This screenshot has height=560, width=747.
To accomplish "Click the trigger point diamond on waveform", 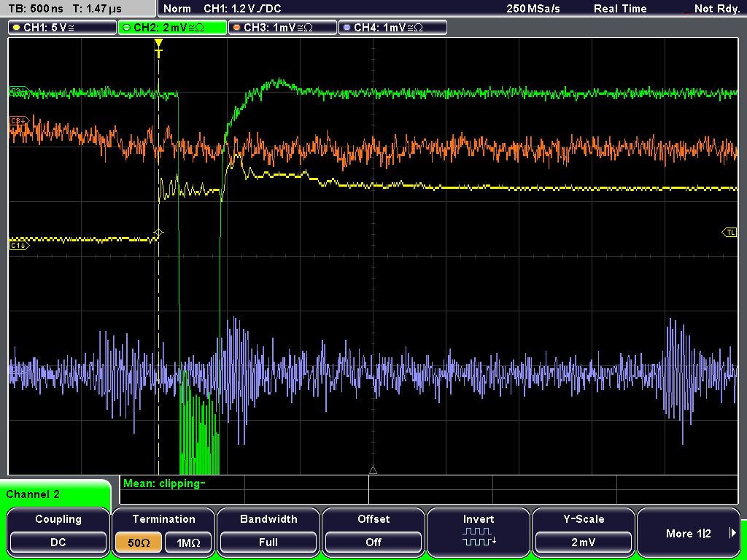I will [158, 233].
